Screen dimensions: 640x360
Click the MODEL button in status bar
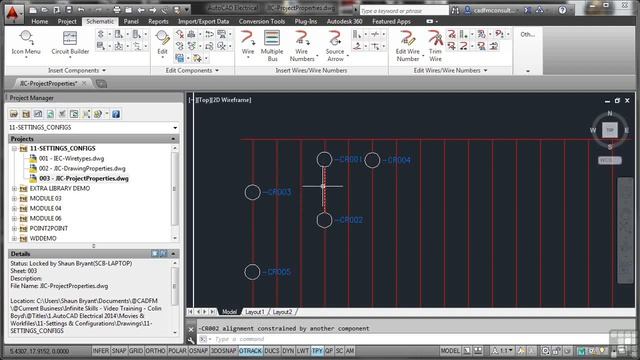coord(450,351)
